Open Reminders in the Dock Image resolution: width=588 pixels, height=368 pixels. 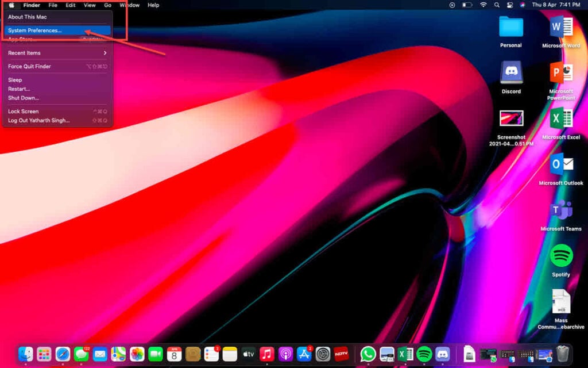coord(211,354)
